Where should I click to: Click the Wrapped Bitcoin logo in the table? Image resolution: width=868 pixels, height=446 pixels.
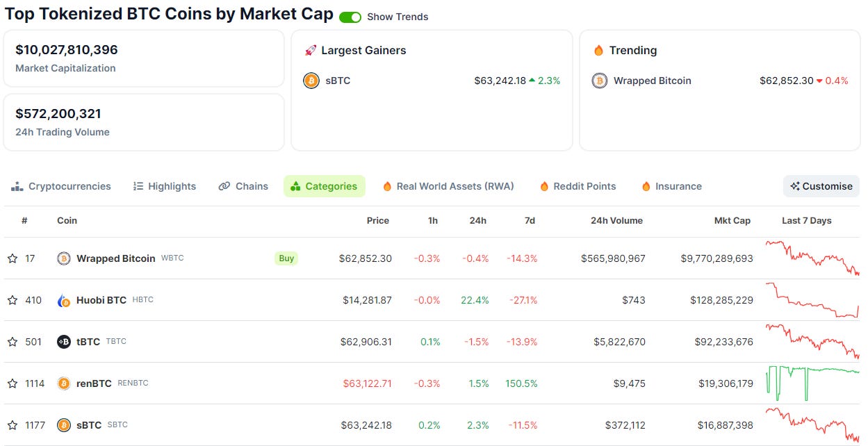tap(64, 258)
